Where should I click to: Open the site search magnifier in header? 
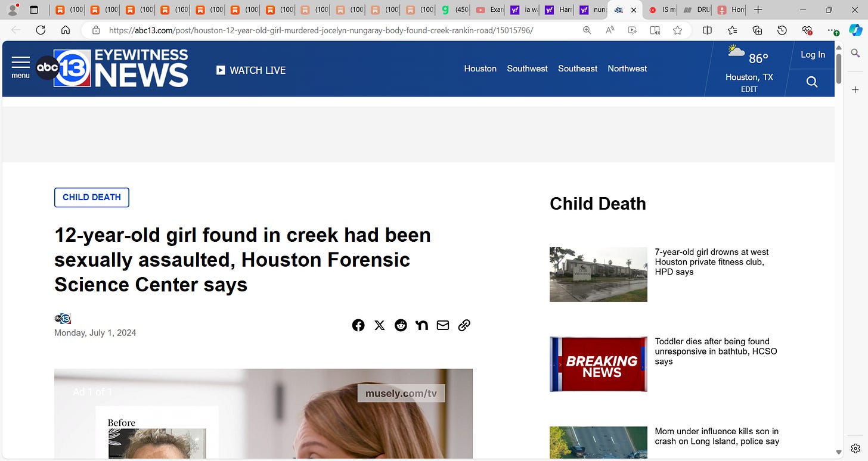[x=811, y=82]
